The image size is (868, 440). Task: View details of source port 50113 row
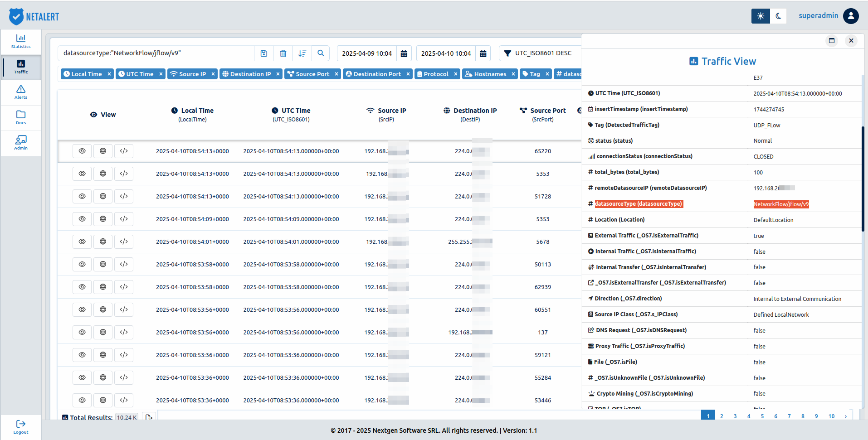[x=82, y=264]
